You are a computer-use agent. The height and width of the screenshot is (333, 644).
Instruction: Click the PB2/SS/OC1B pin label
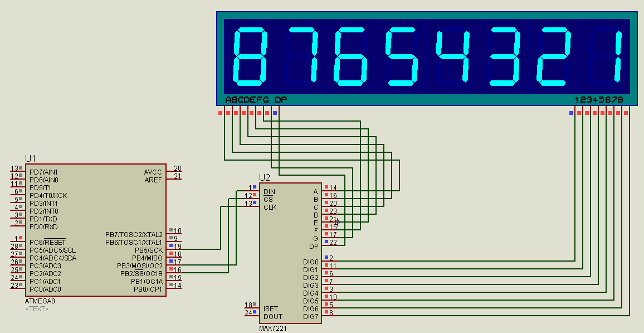pos(142,274)
